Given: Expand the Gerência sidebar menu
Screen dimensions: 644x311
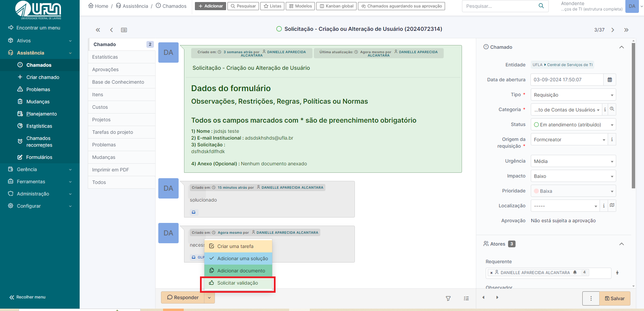Looking at the screenshot, I should pos(40,169).
